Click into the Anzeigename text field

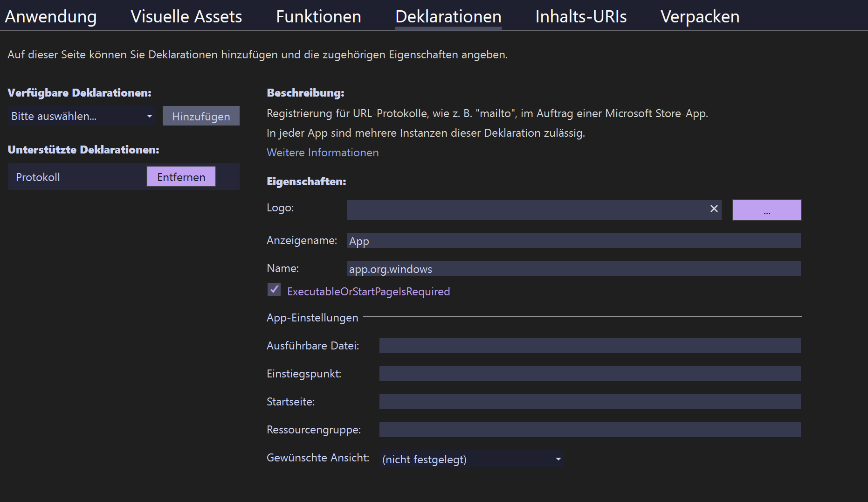pyautogui.click(x=573, y=241)
